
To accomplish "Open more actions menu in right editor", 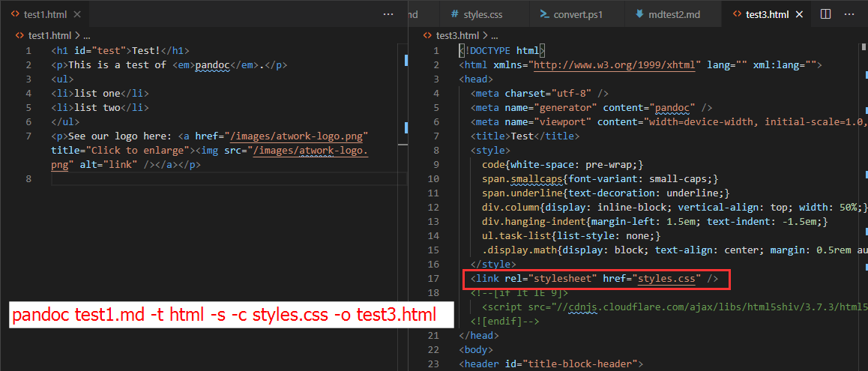I will point(851,14).
